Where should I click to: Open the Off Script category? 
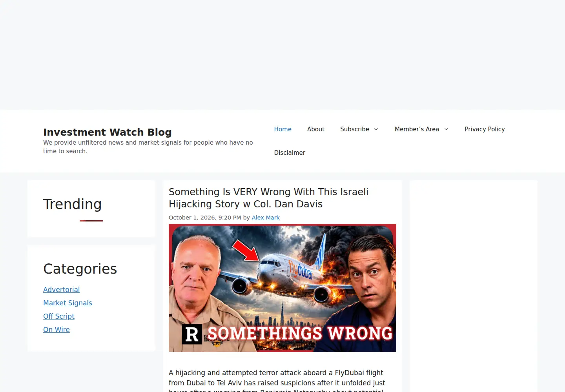(x=59, y=316)
